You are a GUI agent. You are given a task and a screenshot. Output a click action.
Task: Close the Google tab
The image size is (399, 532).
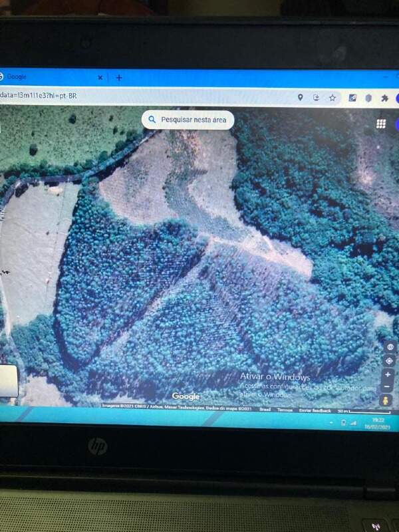100,78
